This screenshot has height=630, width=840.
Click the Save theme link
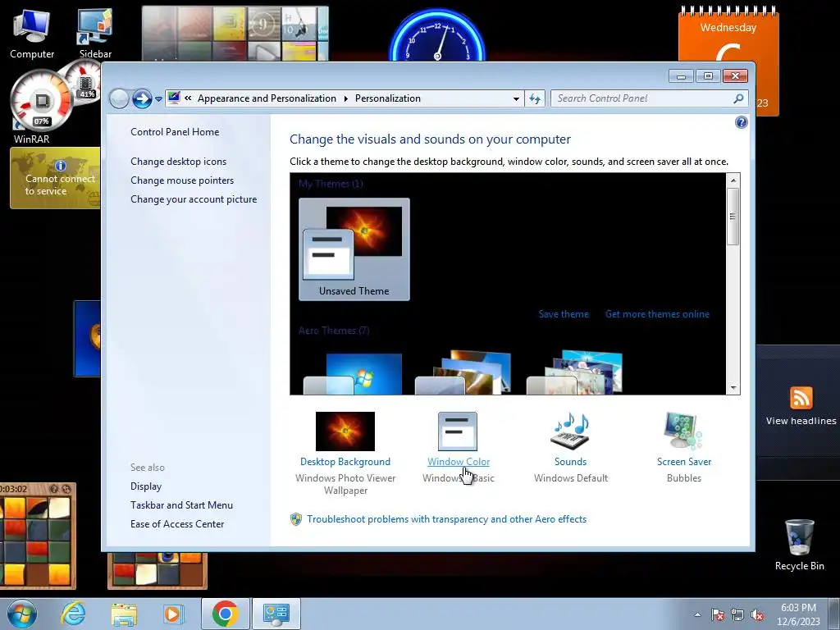(x=564, y=314)
